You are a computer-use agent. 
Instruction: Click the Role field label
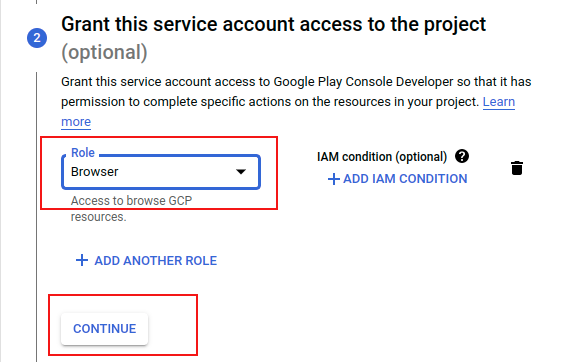[83, 152]
